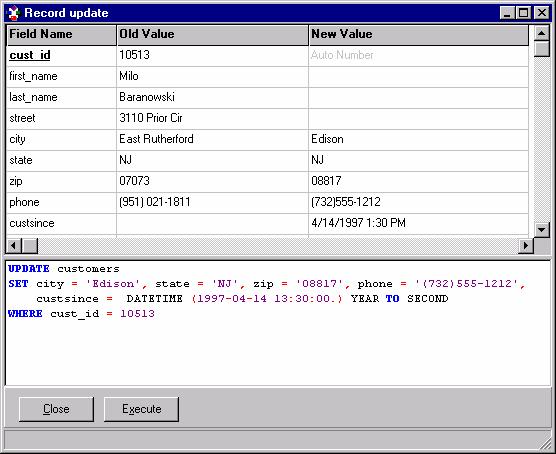Edit the New Value cell containing Edison

point(418,140)
